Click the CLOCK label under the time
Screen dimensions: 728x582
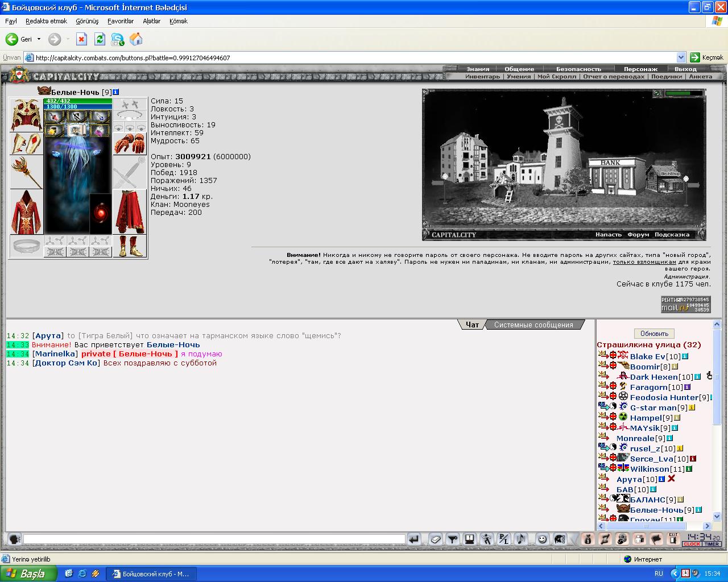(x=692, y=544)
